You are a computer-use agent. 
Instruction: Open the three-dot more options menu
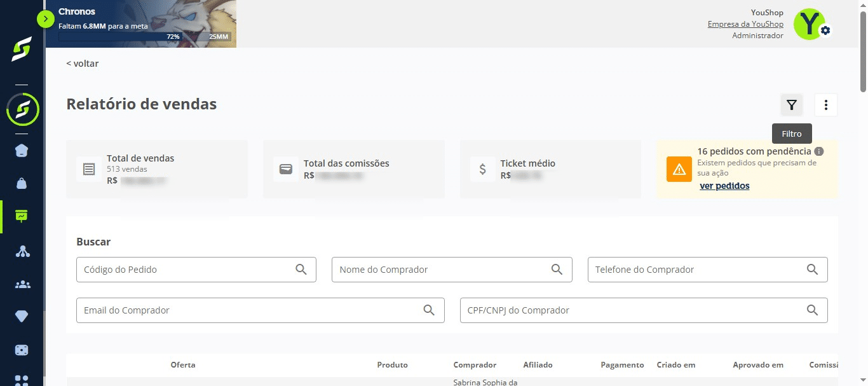click(x=826, y=105)
